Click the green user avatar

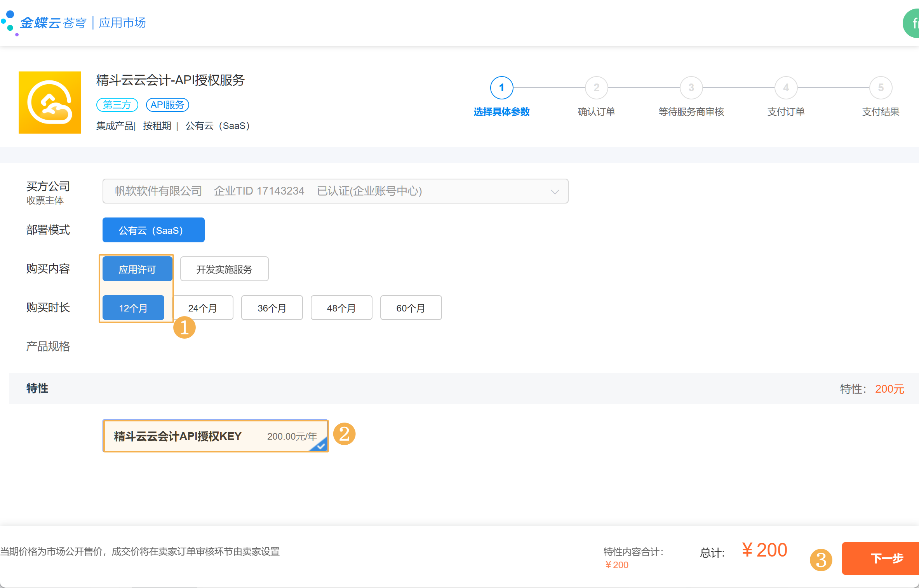[912, 24]
